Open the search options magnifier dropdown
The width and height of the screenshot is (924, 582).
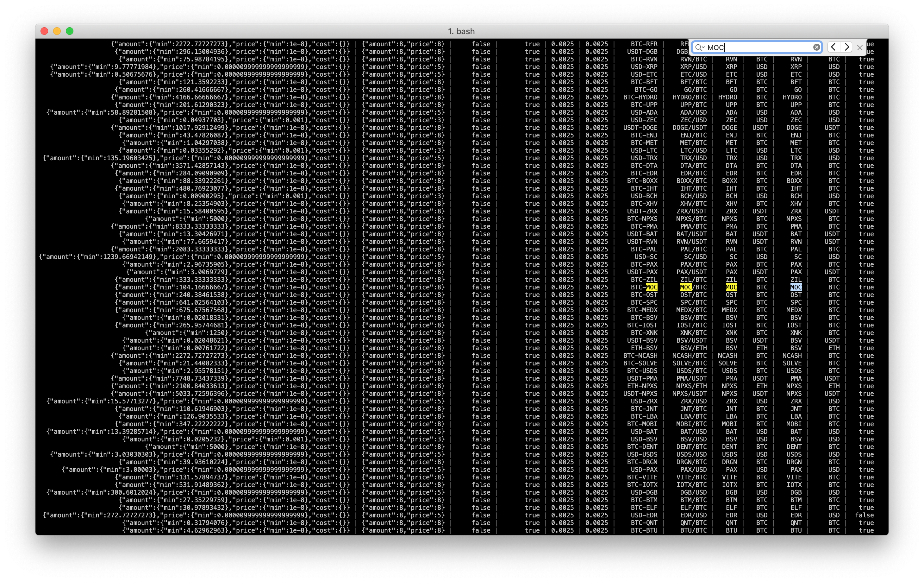click(700, 47)
